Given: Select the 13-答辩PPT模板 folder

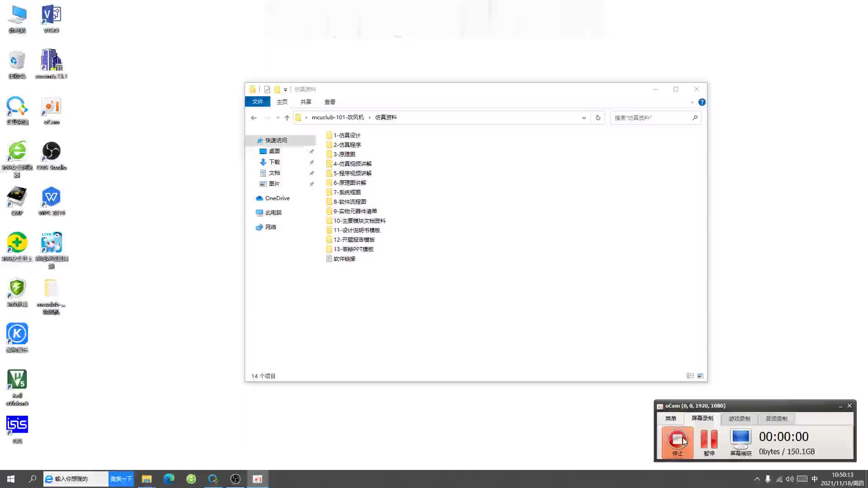Looking at the screenshot, I should pyautogui.click(x=350, y=249).
